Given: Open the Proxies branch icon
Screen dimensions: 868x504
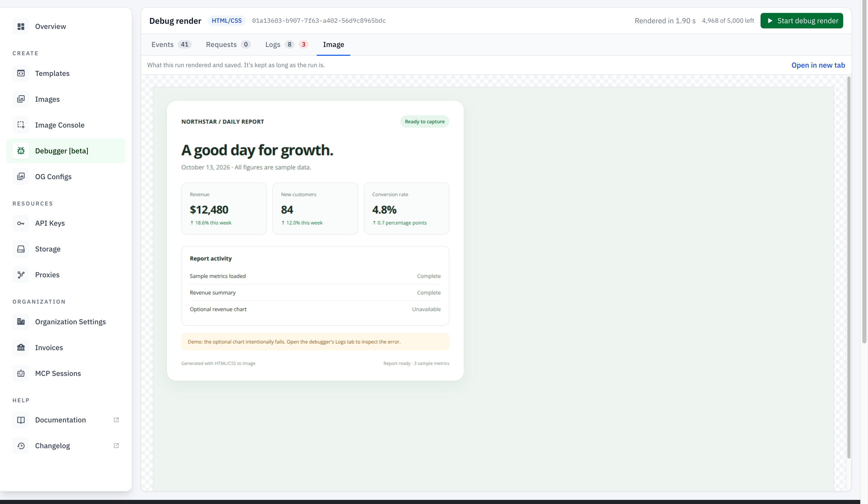Looking at the screenshot, I should pyautogui.click(x=21, y=275).
